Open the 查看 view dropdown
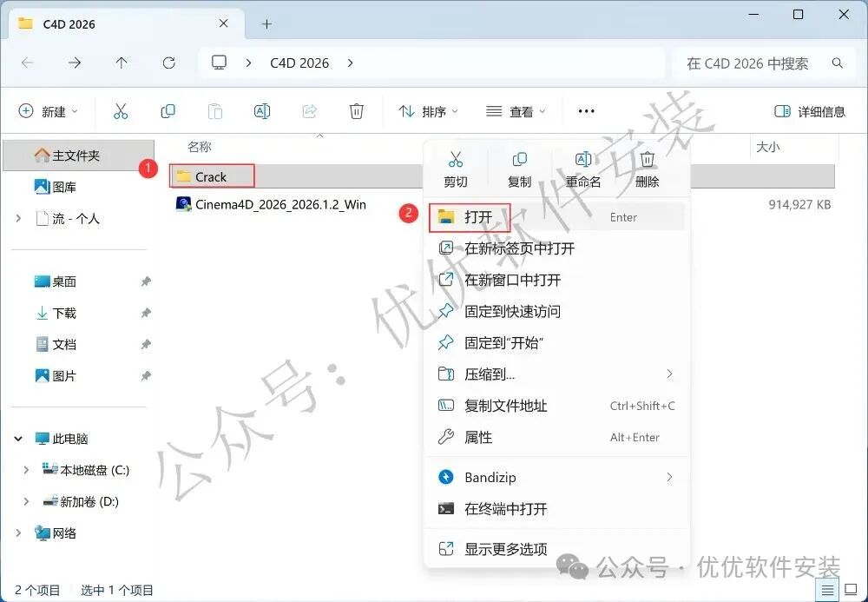The width and height of the screenshot is (868, 602). 516,111
